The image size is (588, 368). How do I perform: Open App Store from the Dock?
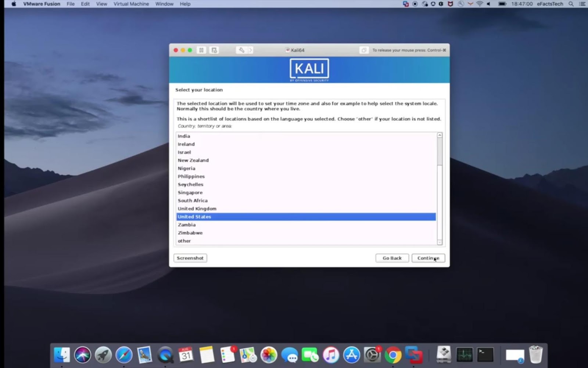coord(352,355)
